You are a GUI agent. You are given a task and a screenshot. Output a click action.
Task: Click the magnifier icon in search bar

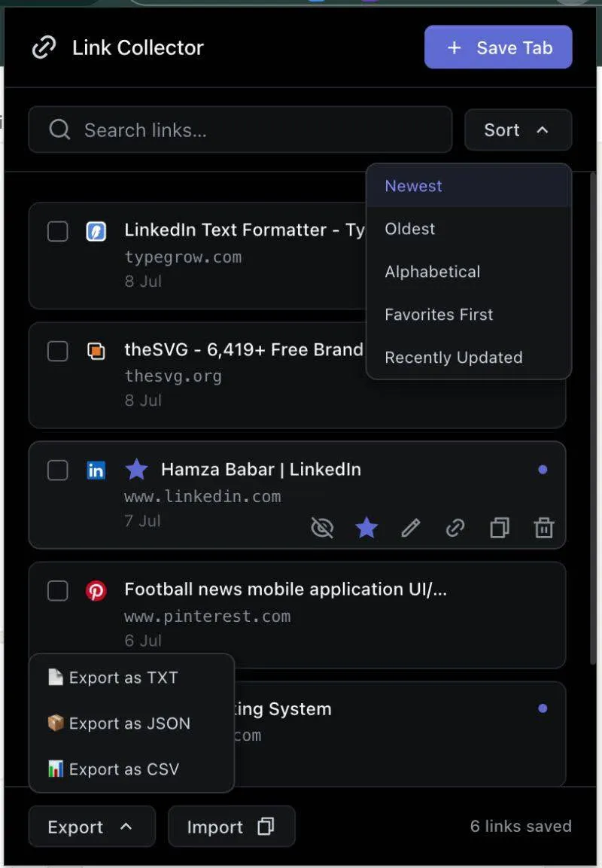tap(59, 129)
